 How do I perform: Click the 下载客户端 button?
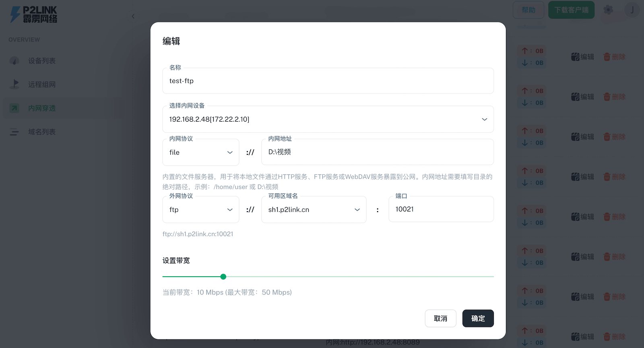tap(571, 10)
